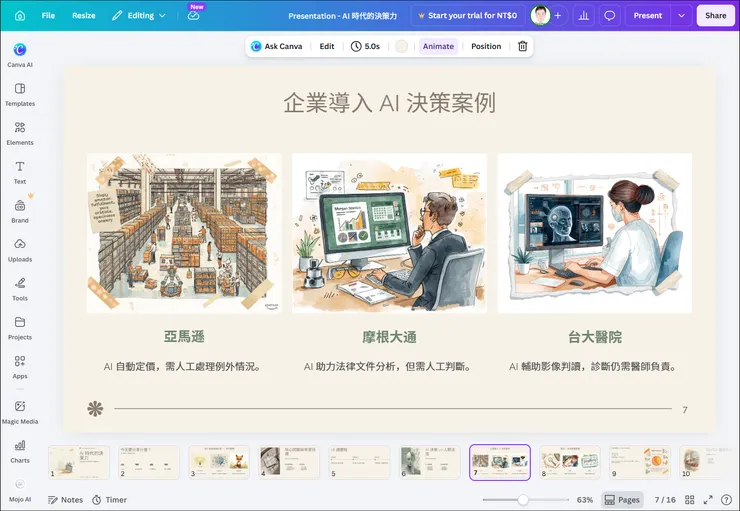Open the Charts app
740x511 pixels.
click(20, 451)
